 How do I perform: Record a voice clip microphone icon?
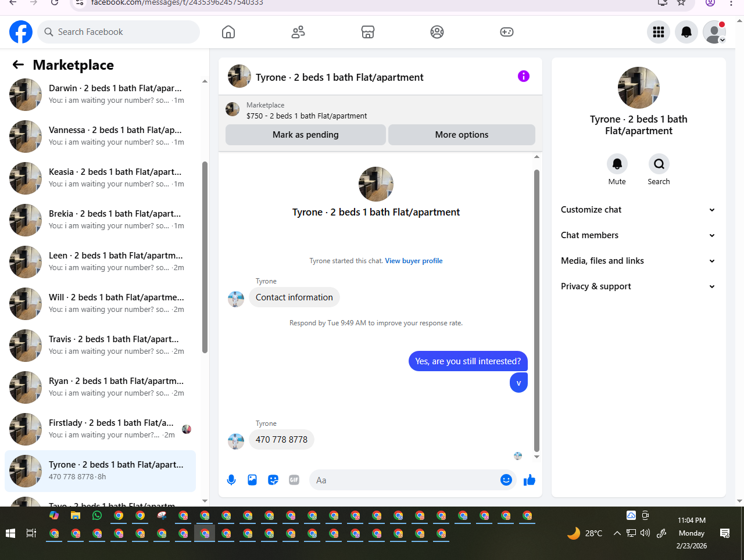[x=231, y=480]
